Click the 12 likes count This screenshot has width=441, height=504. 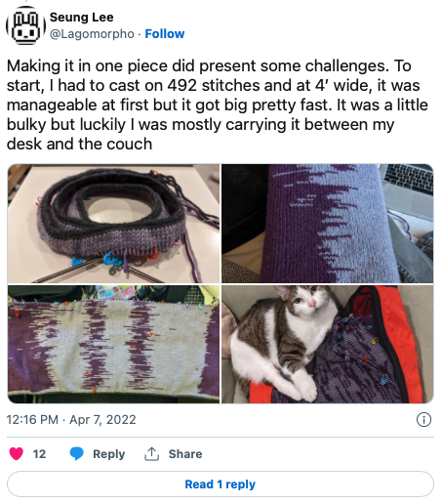(39, 454)
